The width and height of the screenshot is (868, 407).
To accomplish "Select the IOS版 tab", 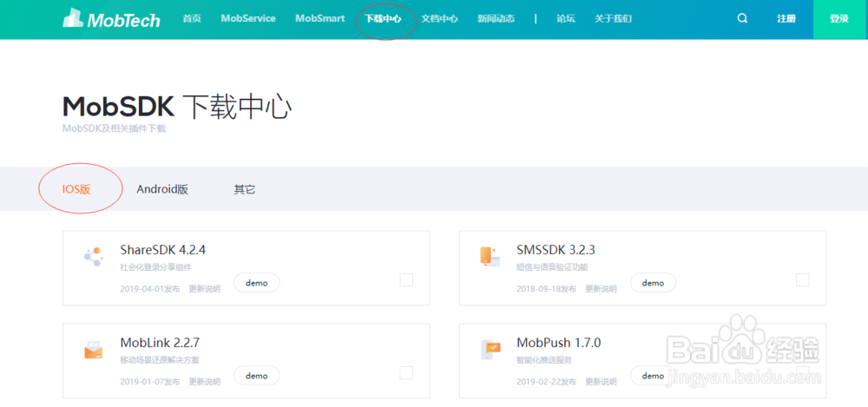I will pyautogui.click(x=76, y=189).
